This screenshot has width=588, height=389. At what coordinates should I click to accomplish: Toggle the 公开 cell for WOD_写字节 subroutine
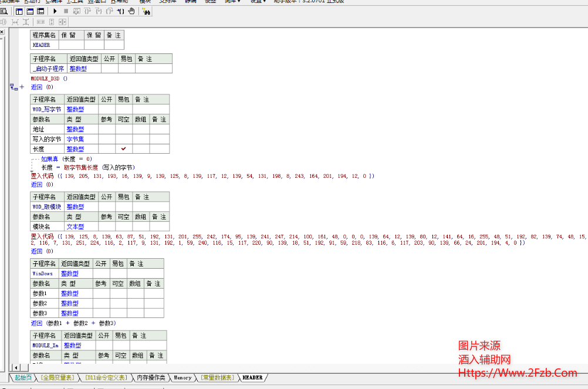pos(106,109)
